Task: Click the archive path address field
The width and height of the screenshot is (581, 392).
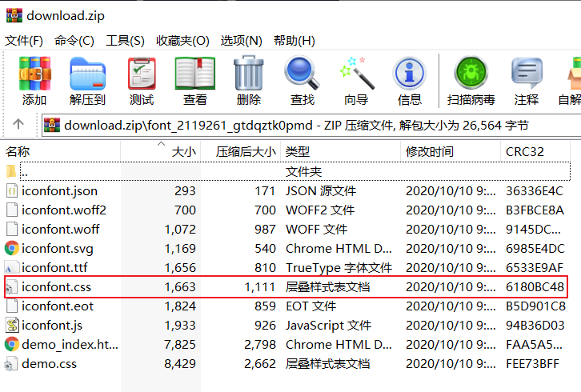Action: (311, 126)
